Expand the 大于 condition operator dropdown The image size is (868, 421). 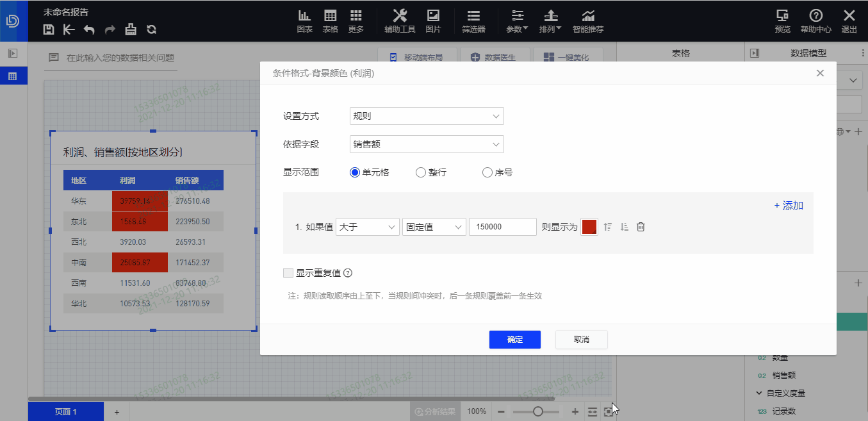367,226
